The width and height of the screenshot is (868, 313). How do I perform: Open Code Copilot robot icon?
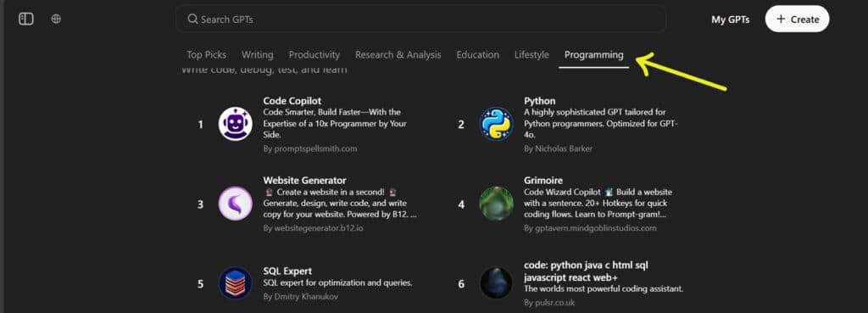(x=236, y=124)
